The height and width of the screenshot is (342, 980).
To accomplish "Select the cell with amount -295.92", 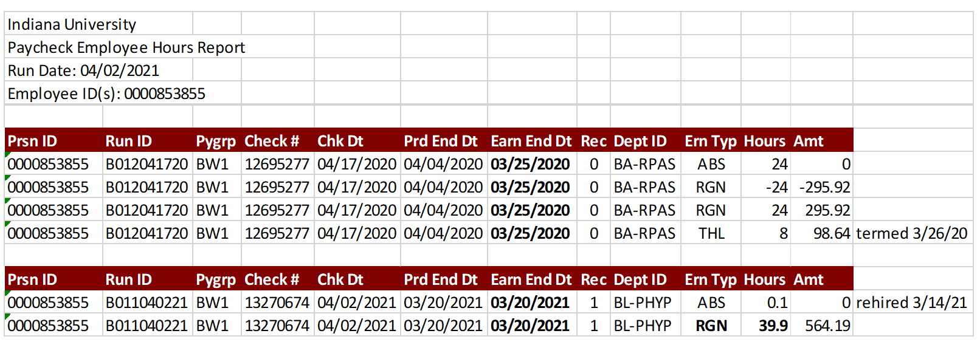I will (x=822, y=187).
